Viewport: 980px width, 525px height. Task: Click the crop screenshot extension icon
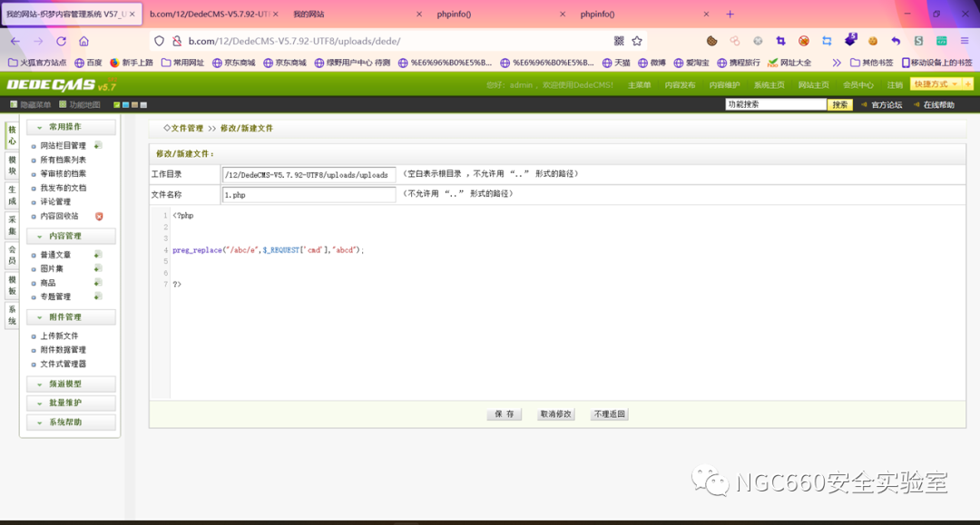(780, 41)
